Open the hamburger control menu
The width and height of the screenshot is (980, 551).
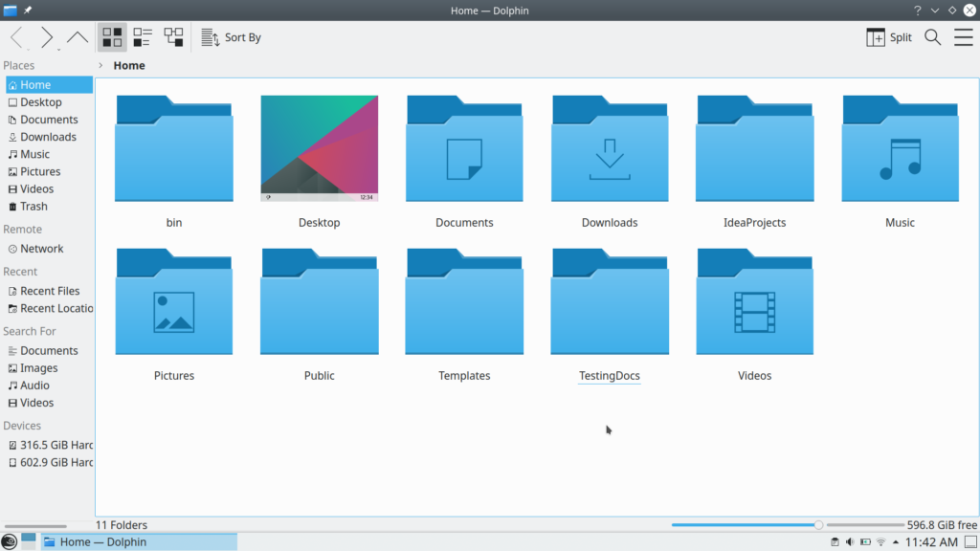[963, 37]
